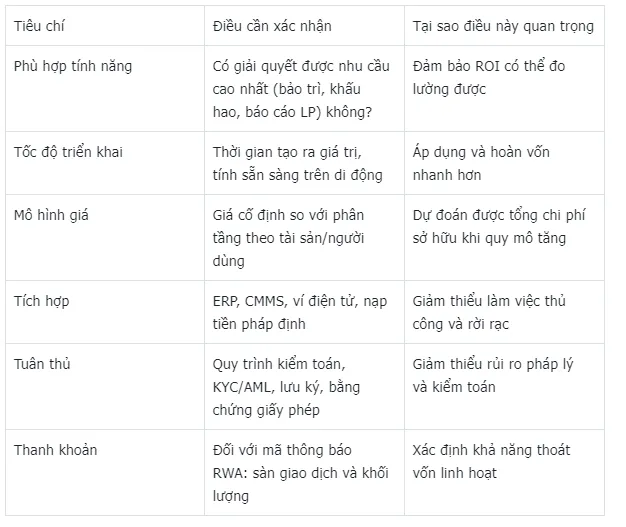Click the "Áp dụng và hoàn vốn nhanh hơn" cell
626x527 pixels.
click(481, 164)
